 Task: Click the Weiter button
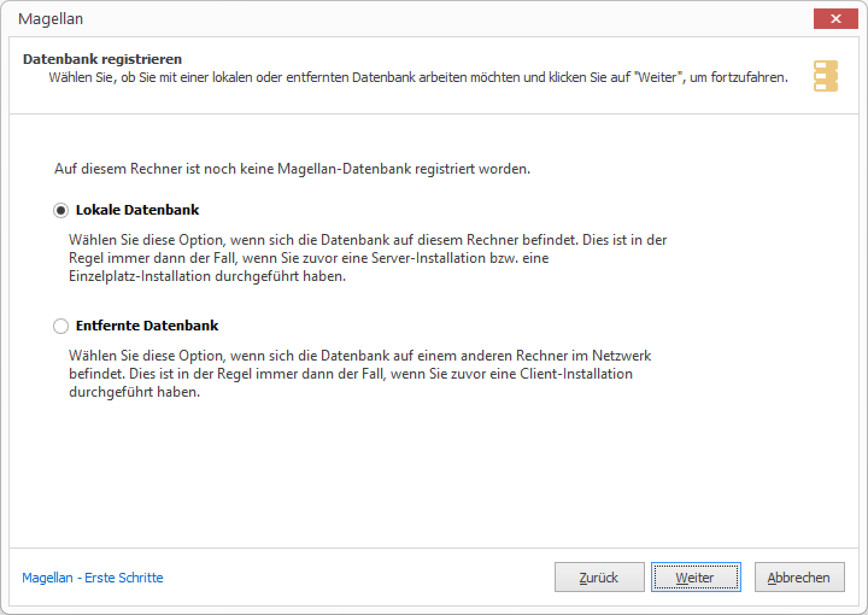tap(696, 577)
